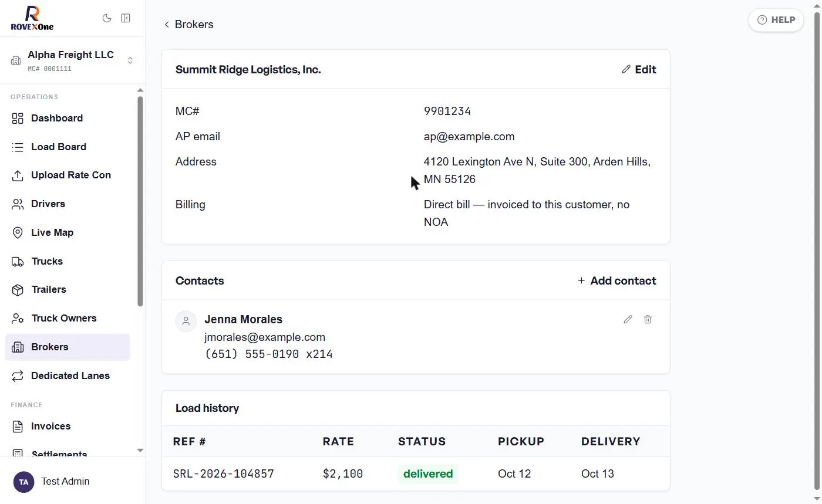
Task: Click the Truck Owners person-gear icon
Action: pyautogui.click(x=18, y=319)
